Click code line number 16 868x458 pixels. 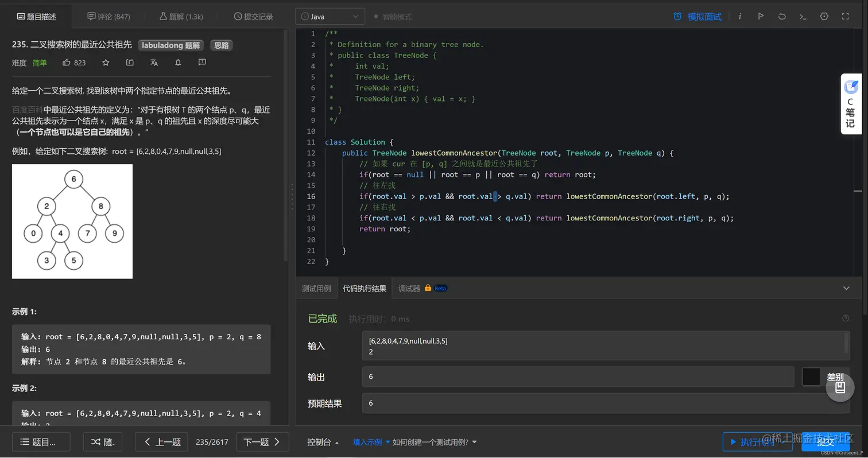311,196
